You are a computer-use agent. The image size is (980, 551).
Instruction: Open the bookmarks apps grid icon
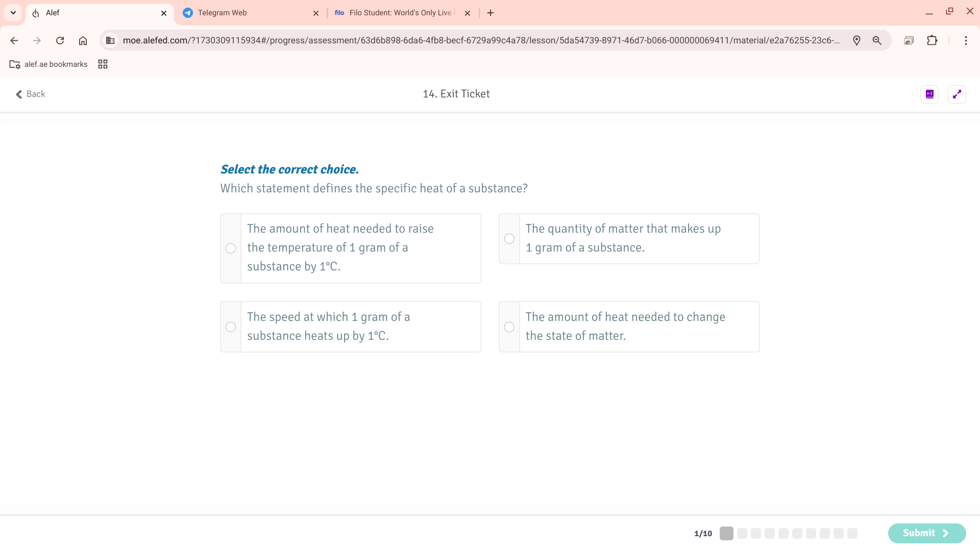click(x=103, y=64)
